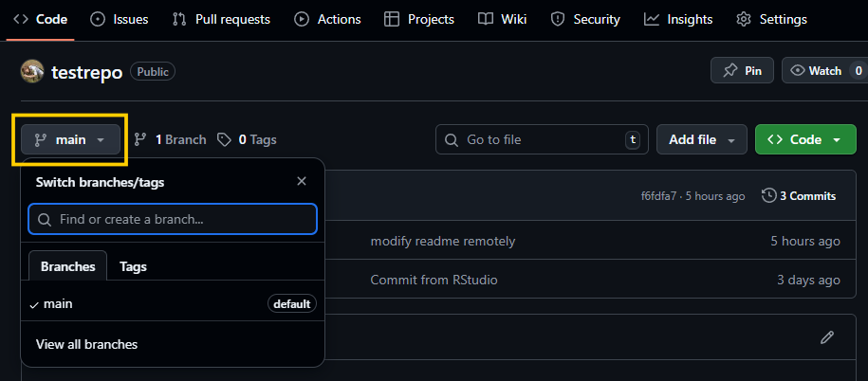Click the pencil edit README icon
Image resolution: width=868 pixels, height=381 pixels.
click(x=827, y=336)
